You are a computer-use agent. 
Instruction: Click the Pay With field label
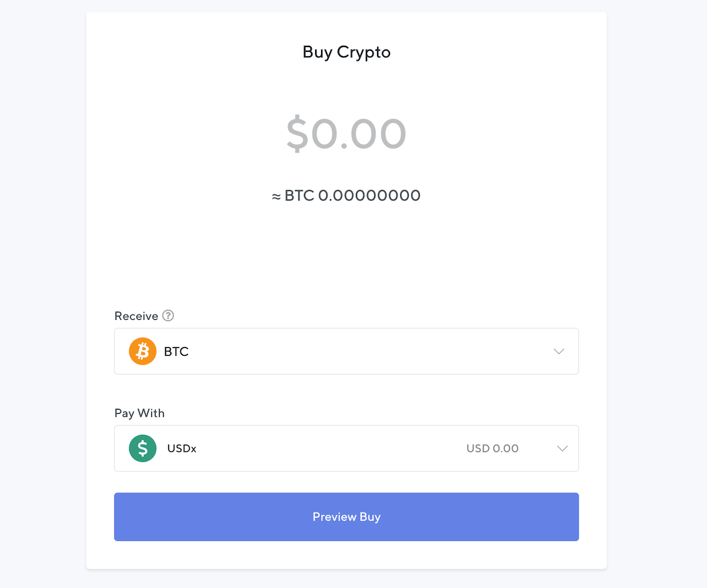140,414
